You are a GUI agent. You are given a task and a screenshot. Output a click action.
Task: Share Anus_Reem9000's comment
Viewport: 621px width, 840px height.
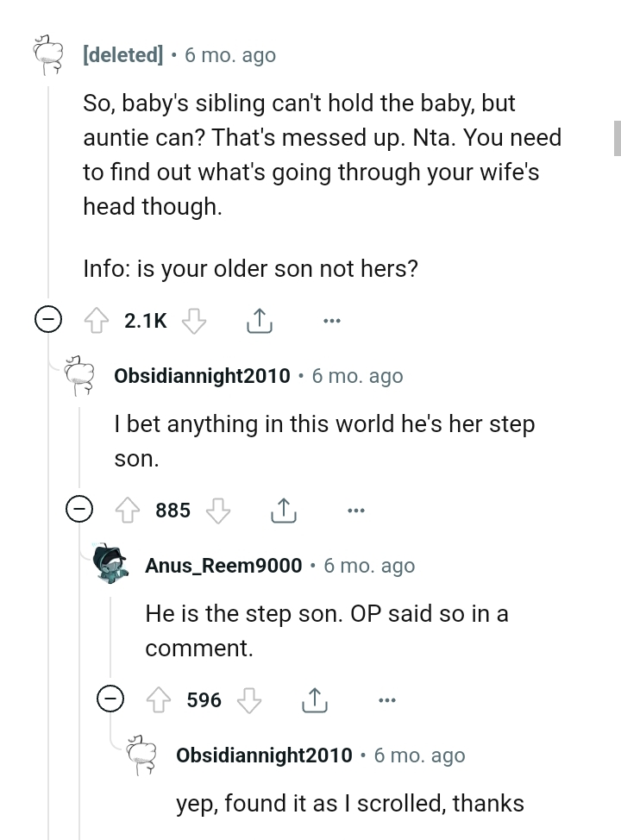(316, 699)
